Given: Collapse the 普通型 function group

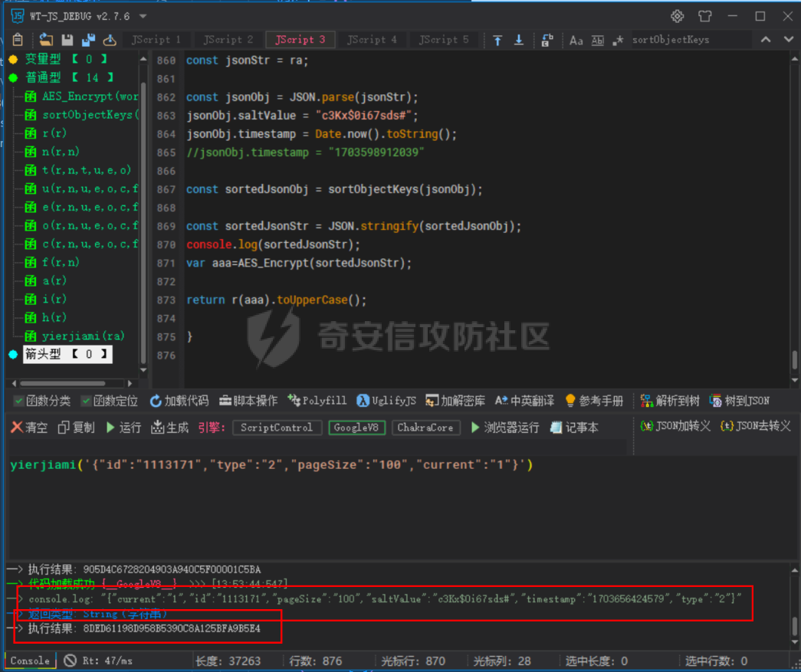Looking at the screenshot, I should click(x=12, y=77).
